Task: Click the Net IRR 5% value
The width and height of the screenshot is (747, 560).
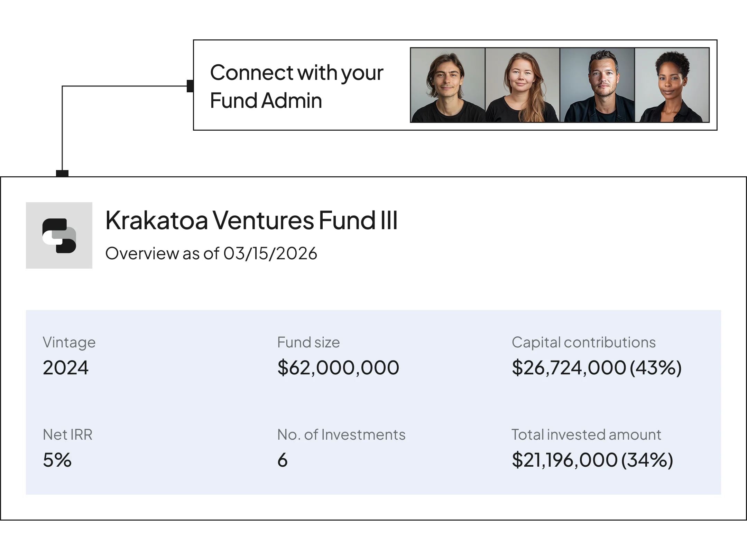Action: 57,460
